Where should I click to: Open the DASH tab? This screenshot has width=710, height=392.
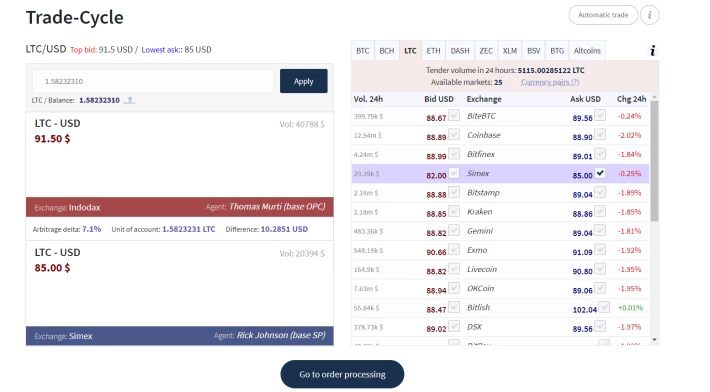click(460, 51)
